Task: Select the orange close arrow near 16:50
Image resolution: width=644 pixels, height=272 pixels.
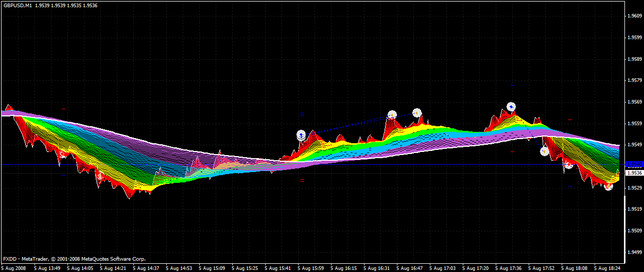Action: (x=417, y=112)
